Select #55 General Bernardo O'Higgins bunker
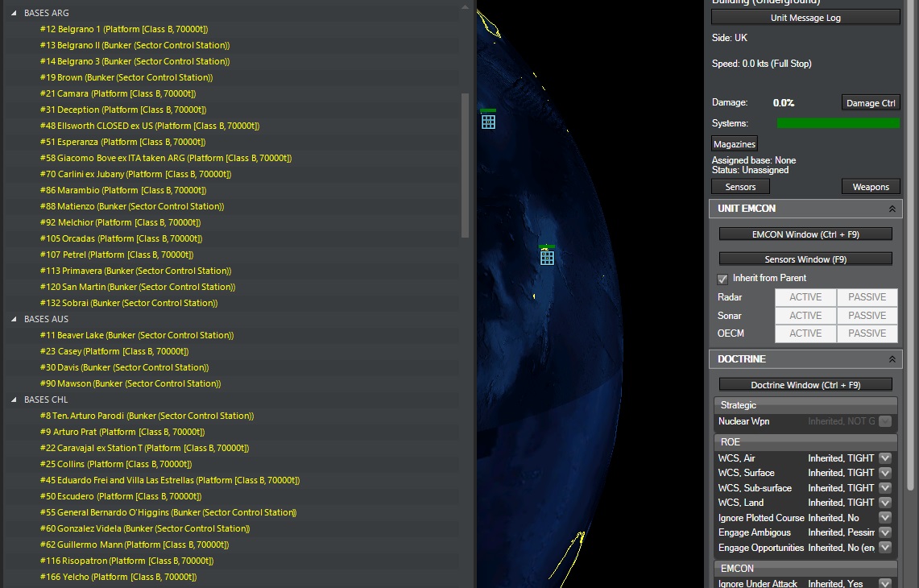 168,512
